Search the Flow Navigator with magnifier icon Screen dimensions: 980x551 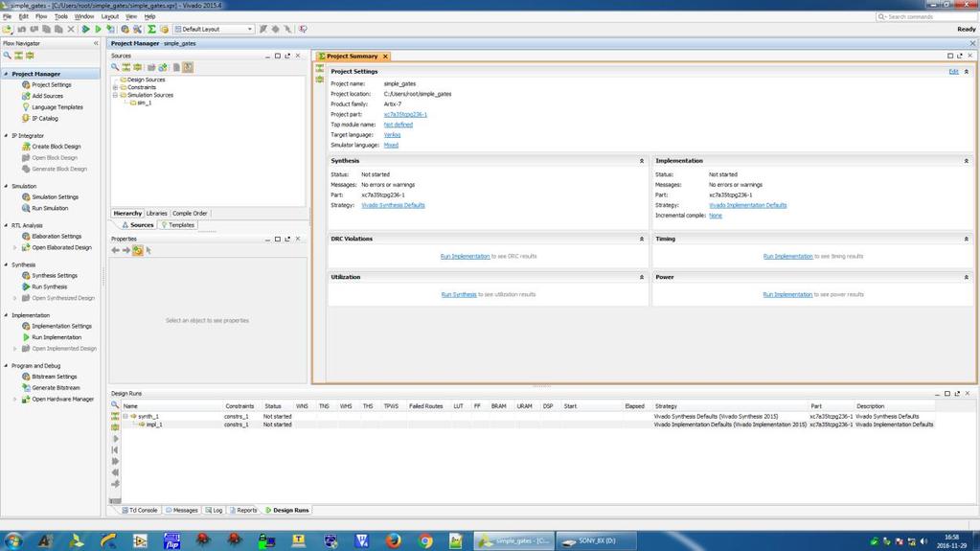(x=8, y=56)
